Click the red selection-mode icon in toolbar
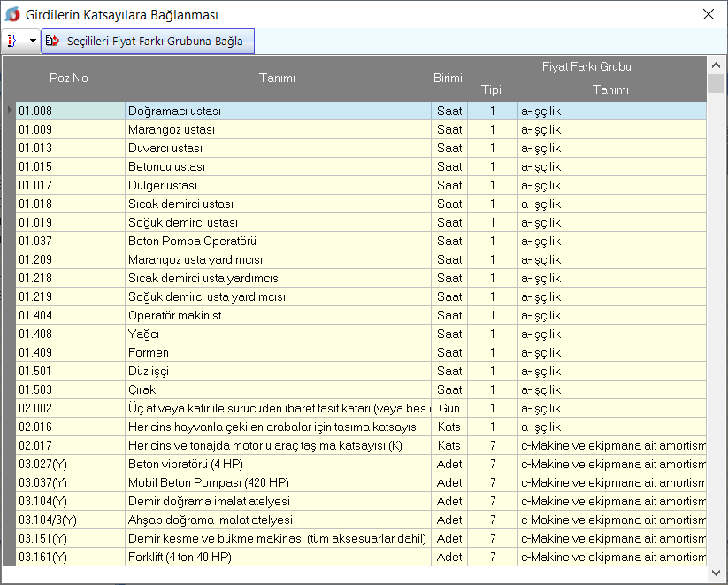 pos(12,41)
